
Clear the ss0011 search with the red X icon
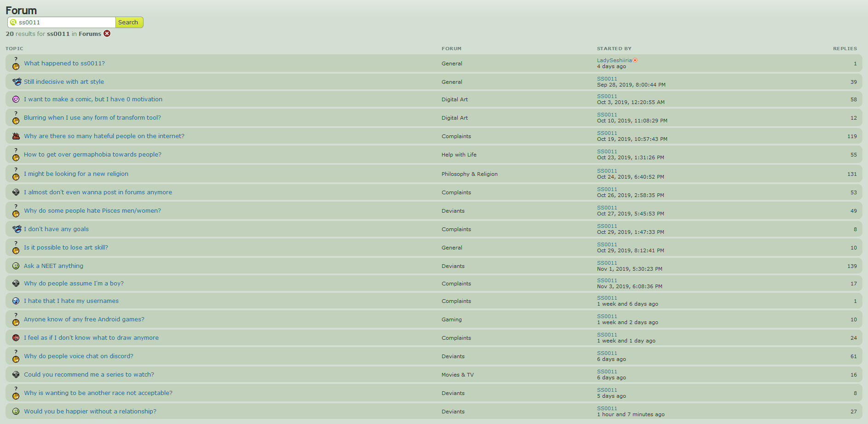[107, 34]
